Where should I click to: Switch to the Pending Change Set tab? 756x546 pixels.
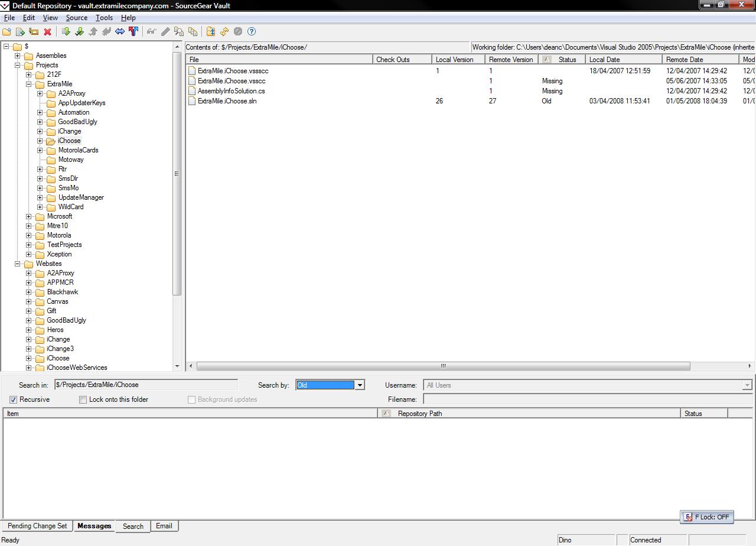pos(37,526)
